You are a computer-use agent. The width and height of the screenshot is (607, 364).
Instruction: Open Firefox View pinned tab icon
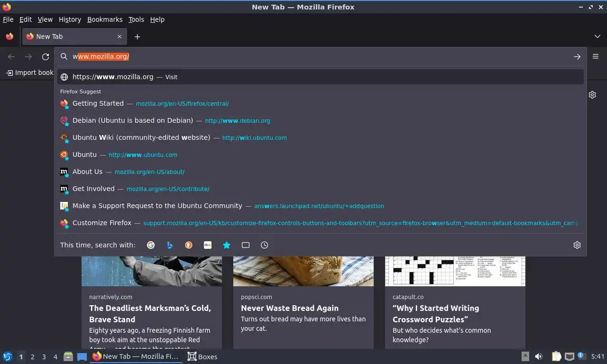coord(9,36)
